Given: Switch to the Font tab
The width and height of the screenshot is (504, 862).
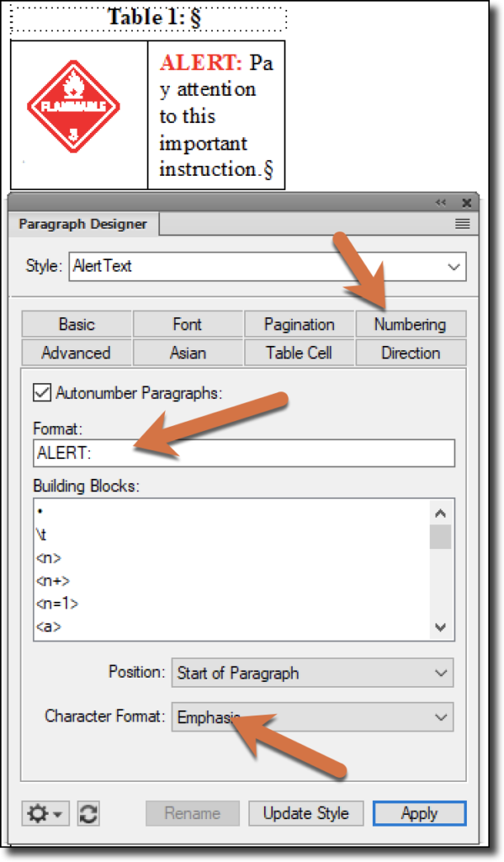Looking at the screenshot, I should [x=187, y=324].
